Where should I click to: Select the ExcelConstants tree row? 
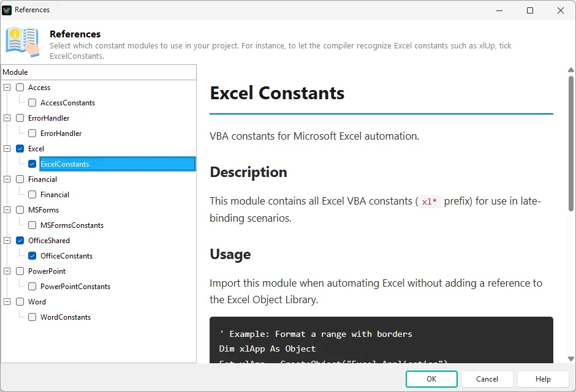(118, 164)
